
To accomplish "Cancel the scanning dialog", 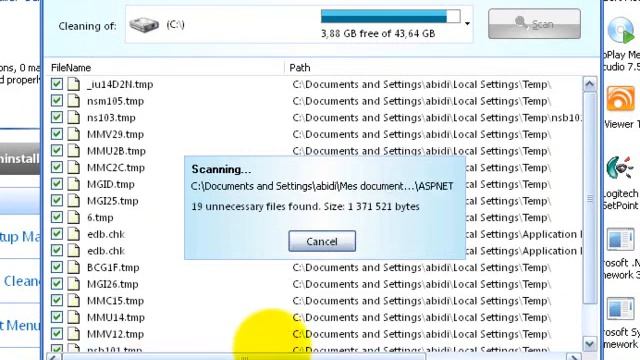I will 322,241.
